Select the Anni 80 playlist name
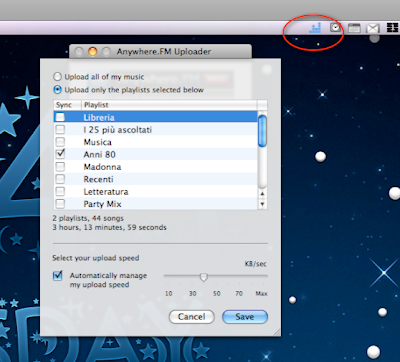 tap(99, 154)
